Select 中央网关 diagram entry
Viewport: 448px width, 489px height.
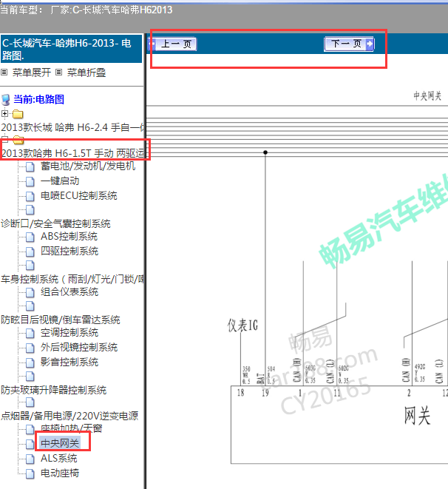(x=60, y=443)
